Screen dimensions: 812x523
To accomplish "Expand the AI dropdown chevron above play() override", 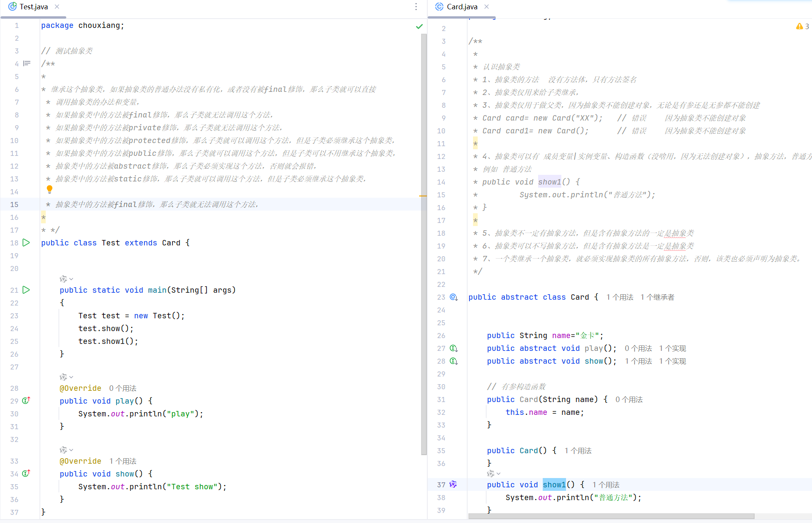I will tap(71, 377).
